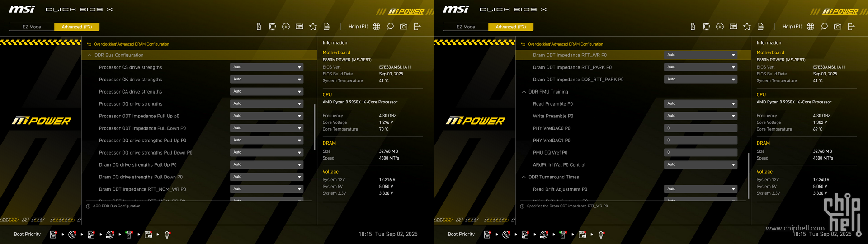
Task: Click Help (F1) in right BIOS screen
Action: 792,27
